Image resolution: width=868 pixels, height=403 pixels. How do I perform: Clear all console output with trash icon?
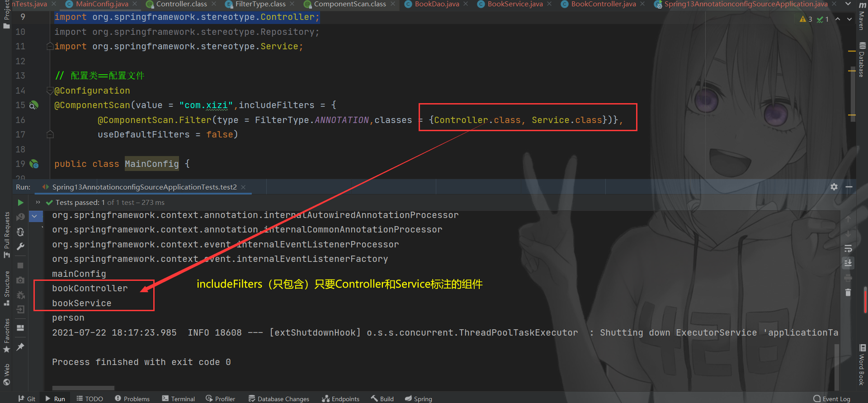848,292
